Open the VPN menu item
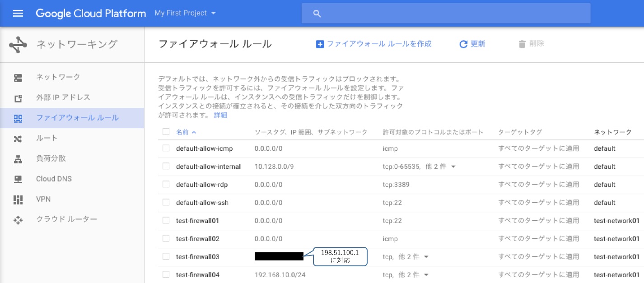Viewport: 644px width, 283px height. tap(43, 199)
